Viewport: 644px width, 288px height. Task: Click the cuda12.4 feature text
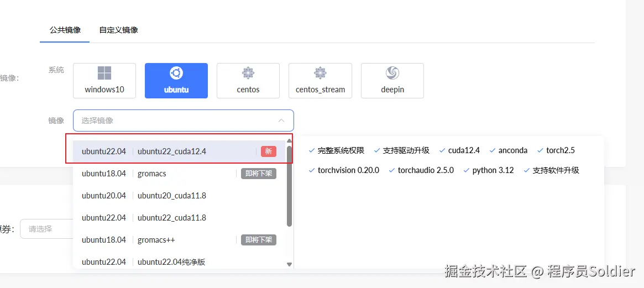(x=464, y=150)
